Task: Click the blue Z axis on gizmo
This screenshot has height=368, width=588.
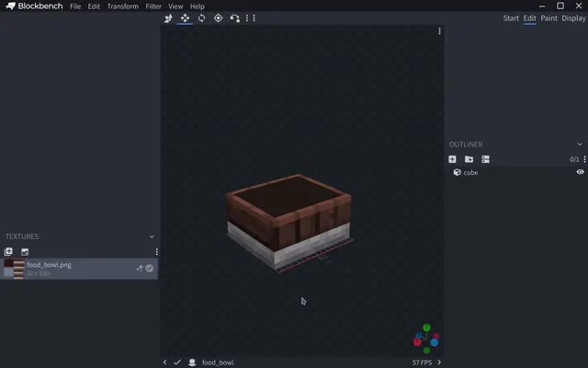Action: point(435,342)
